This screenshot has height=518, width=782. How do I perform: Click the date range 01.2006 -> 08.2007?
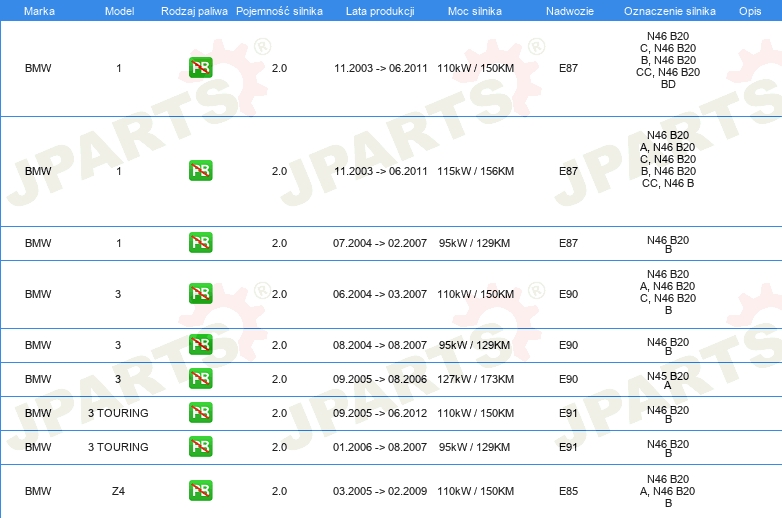coord(380,447)
